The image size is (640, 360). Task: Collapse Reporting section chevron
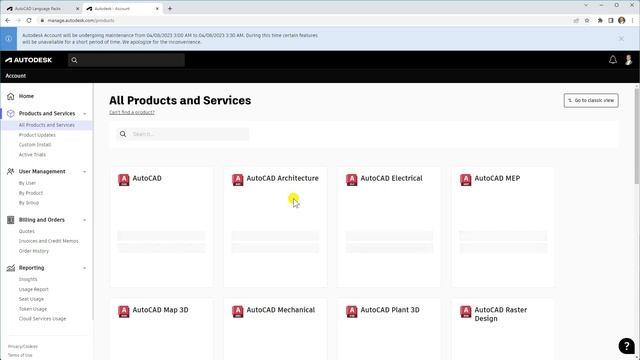point(85,268)
